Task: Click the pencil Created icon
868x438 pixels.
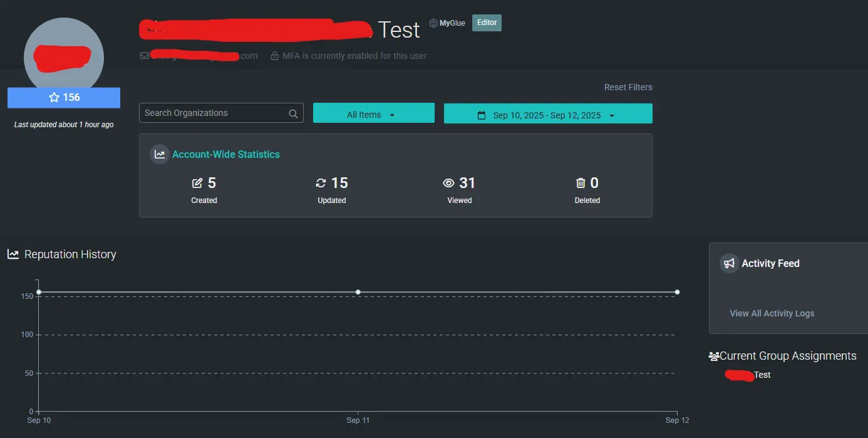Action: (x=197, y=183)
